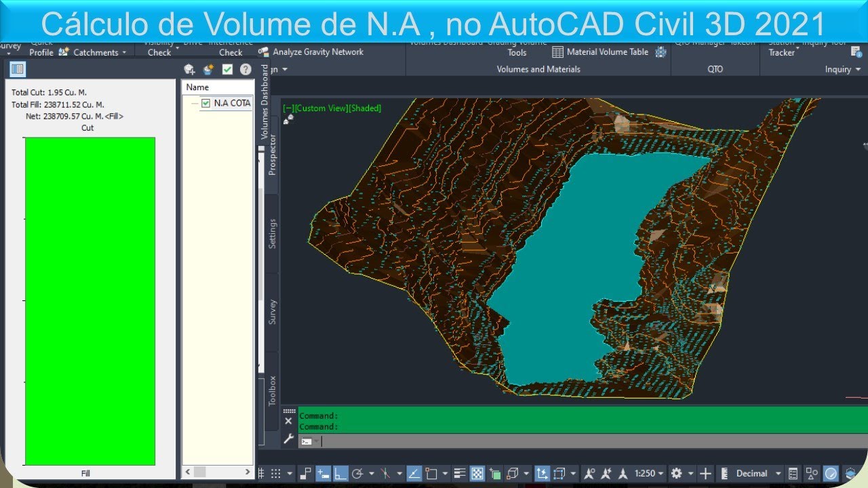This screenshot has height=488, width=868.
Task: Toggle ortho mode in status bar
Action: coord(340,473)
